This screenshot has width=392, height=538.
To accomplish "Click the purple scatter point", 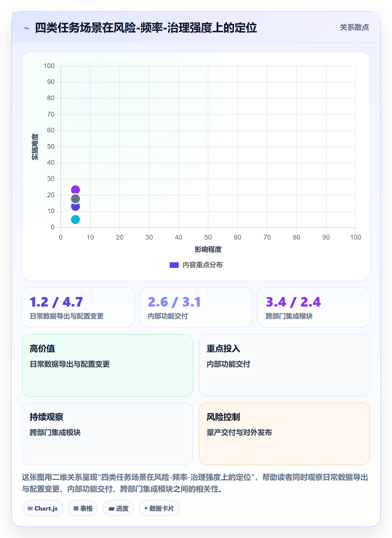I will click(75, 190).
